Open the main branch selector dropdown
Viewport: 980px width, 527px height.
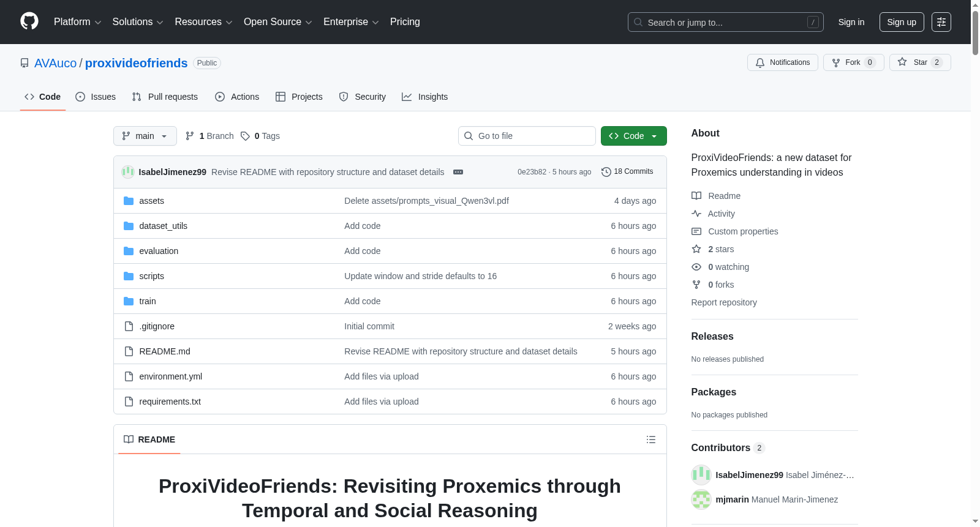click(x=145, y=136)
